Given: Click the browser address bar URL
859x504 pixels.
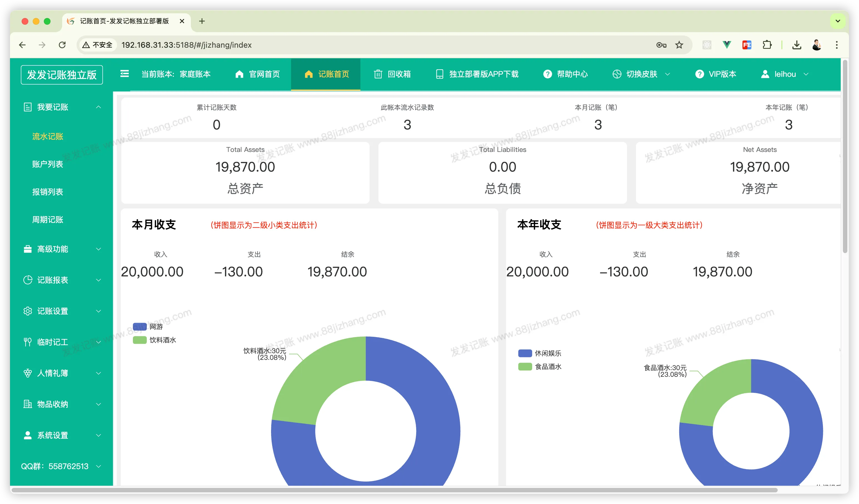Looking at the screenshot, I should point(186,45).
